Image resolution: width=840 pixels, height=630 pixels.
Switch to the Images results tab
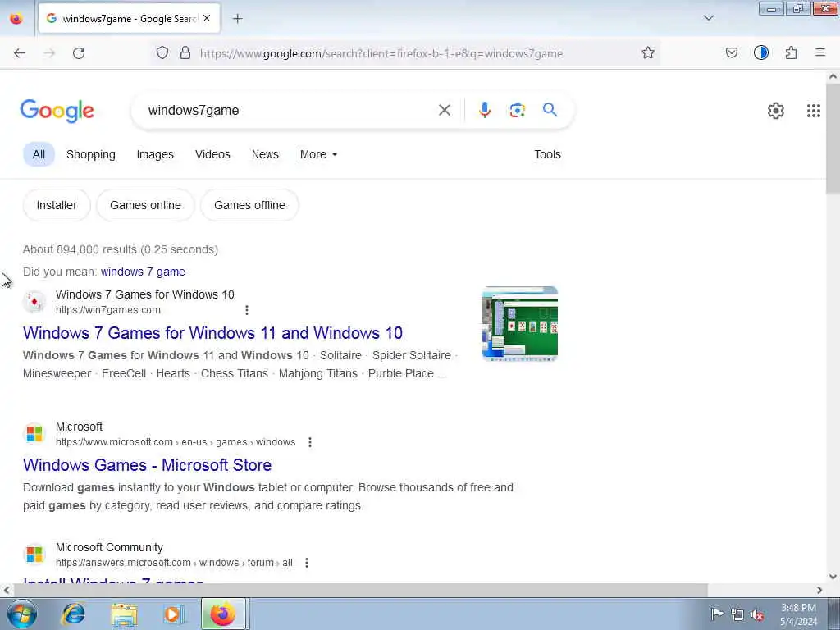[155, 154]
